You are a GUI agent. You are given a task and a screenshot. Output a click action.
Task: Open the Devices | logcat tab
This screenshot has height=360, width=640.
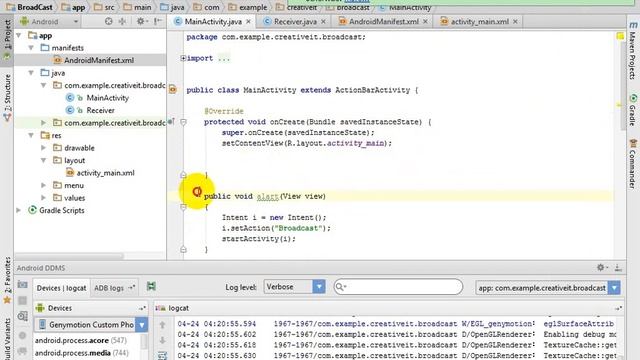pos(61,288)
